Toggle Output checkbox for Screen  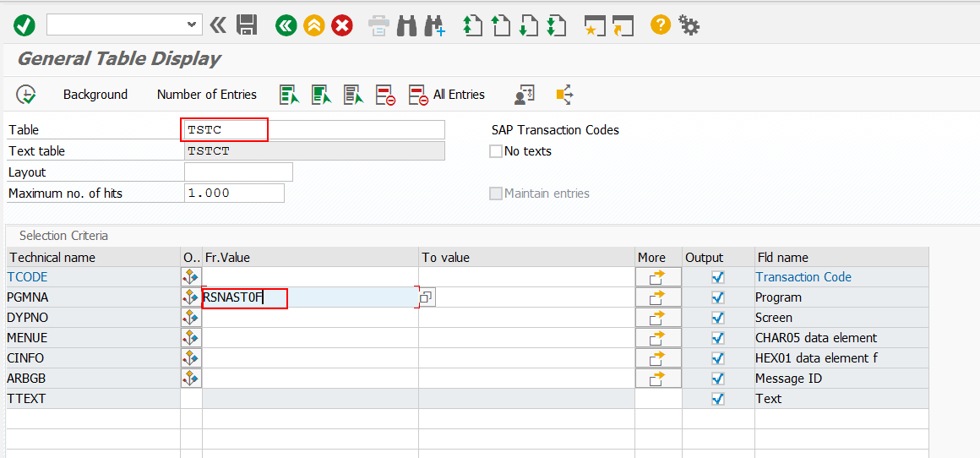tap(718, 318)
